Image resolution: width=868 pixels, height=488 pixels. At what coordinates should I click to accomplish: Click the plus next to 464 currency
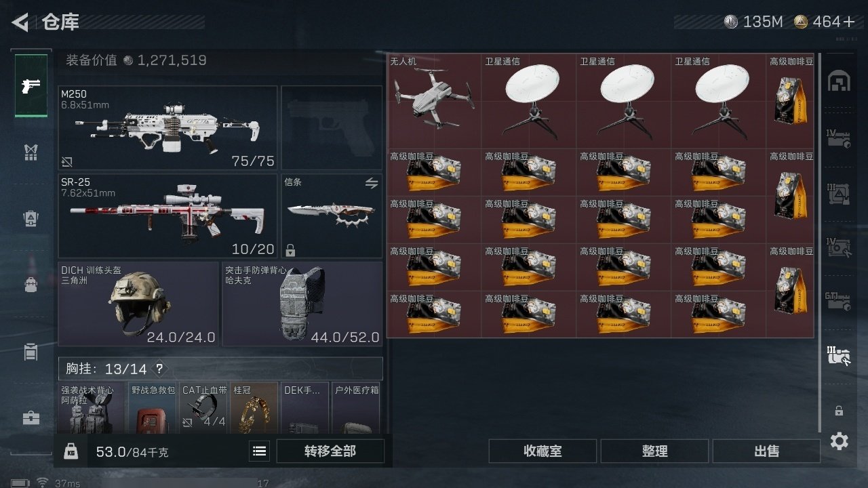[849, 22]
